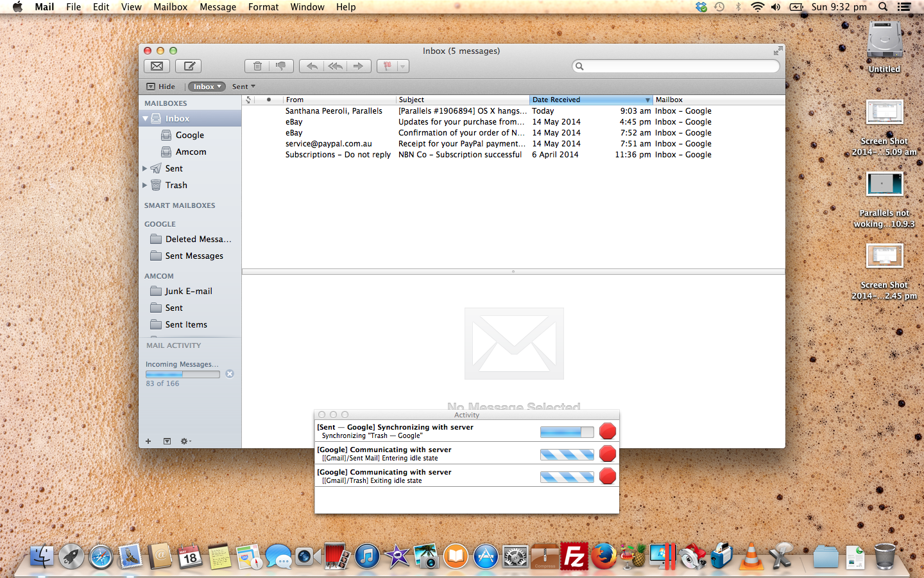
Task: Click the Reply All double-arrow icon
Action: 335,66
